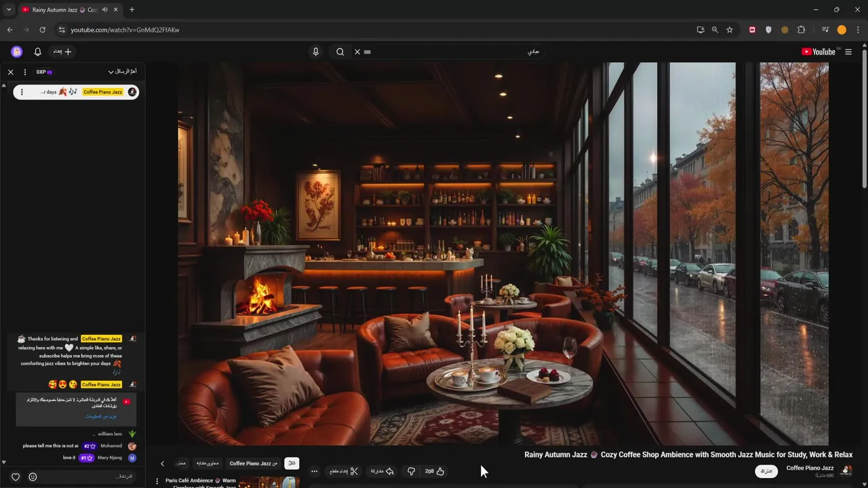Start voice search with microphone icon

315,52
